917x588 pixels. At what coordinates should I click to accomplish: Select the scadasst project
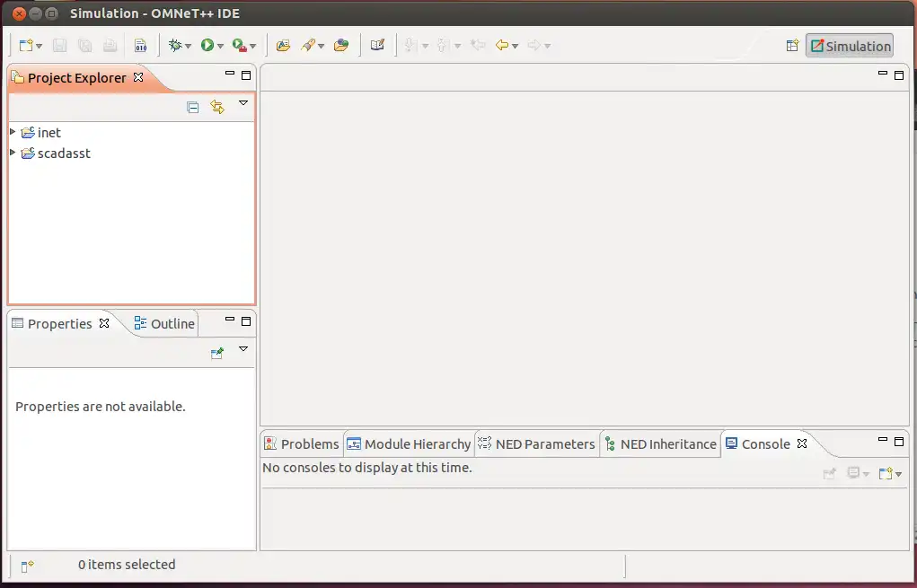[x=57, y=154]
